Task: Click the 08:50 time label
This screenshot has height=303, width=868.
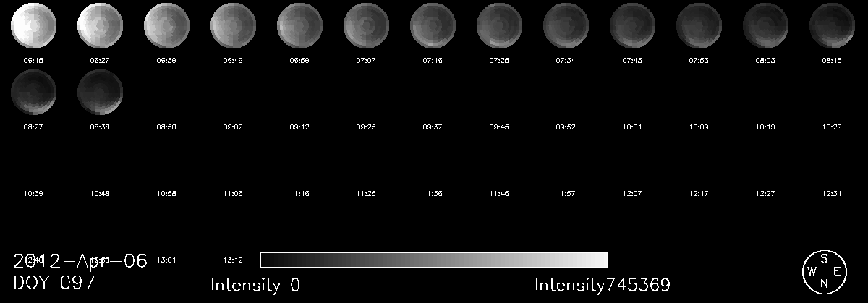Action: tap(166, 127)
